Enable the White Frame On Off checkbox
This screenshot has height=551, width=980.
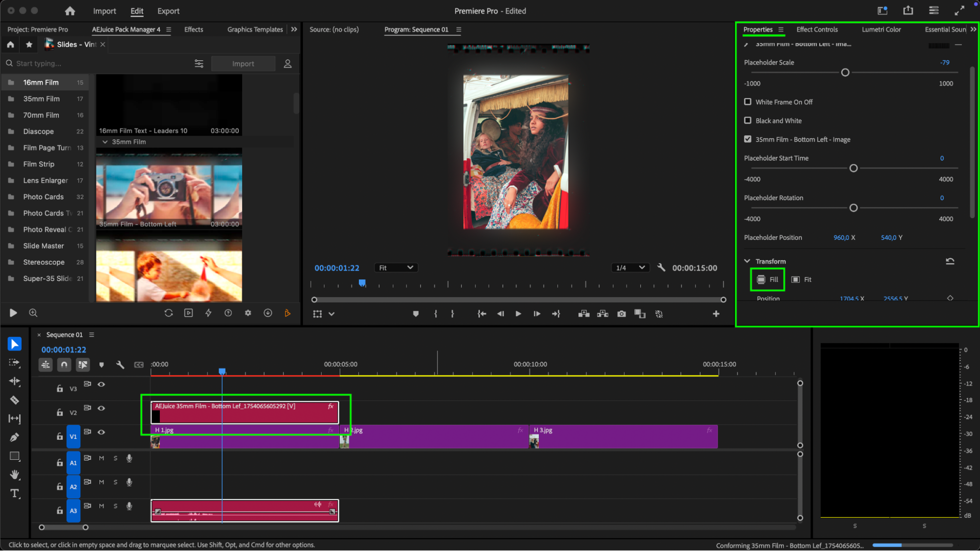(x=748, y=102)
